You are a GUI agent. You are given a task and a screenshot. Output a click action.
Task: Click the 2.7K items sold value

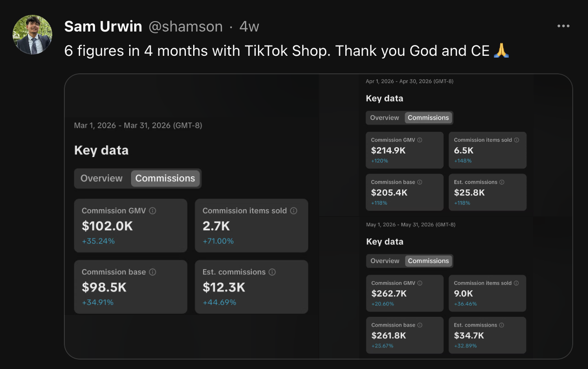216,226
